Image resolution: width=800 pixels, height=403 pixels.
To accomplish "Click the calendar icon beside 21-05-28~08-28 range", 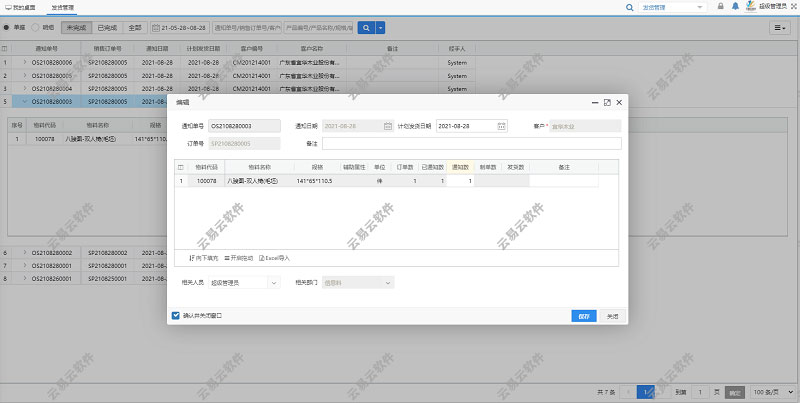I will click(156, 28).
